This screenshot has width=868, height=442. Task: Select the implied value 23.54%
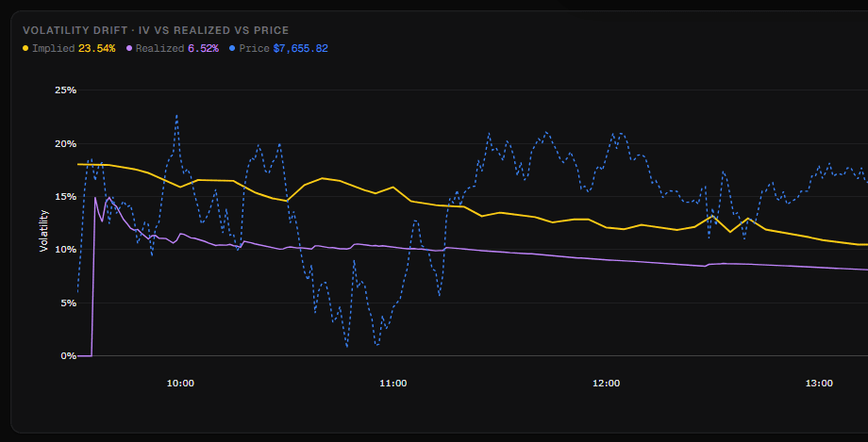(x=97, y=49)
